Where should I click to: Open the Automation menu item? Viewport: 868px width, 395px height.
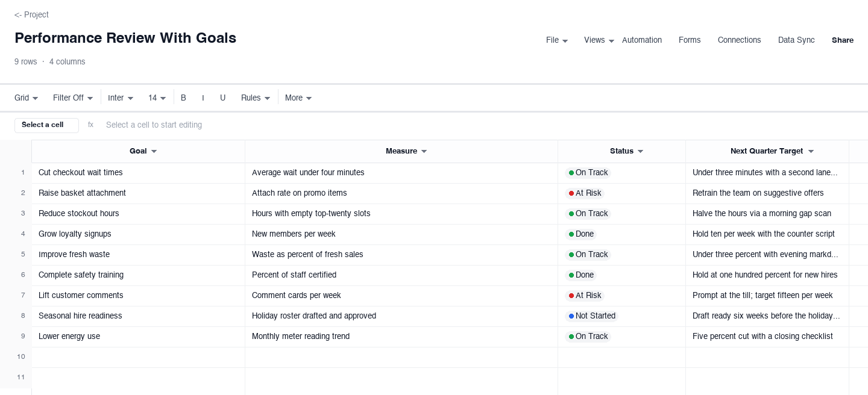tap(642, 40)
